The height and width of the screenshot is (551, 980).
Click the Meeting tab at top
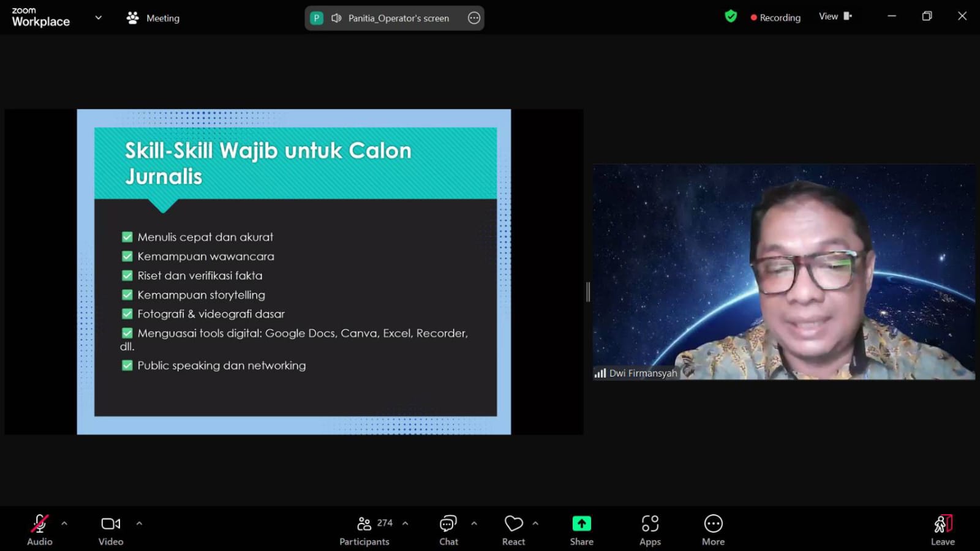point(153,18)
